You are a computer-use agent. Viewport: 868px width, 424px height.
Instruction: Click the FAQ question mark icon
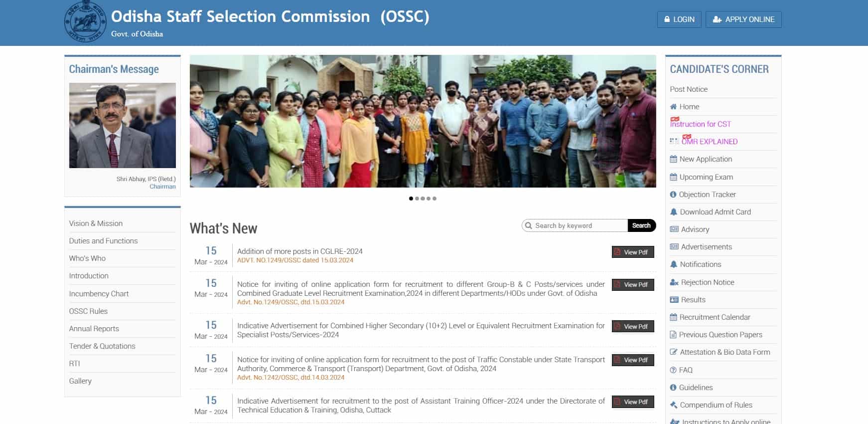[673, 370]
